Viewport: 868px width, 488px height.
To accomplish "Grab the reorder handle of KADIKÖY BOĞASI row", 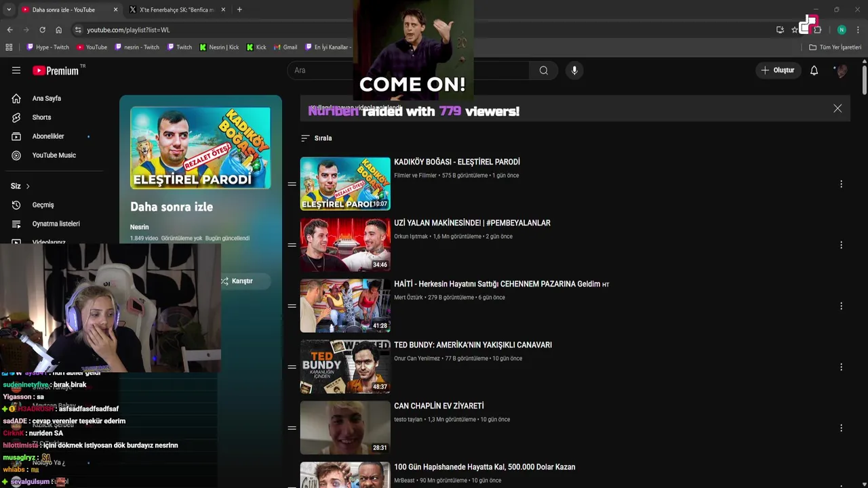I will click(x=292, y=184).
